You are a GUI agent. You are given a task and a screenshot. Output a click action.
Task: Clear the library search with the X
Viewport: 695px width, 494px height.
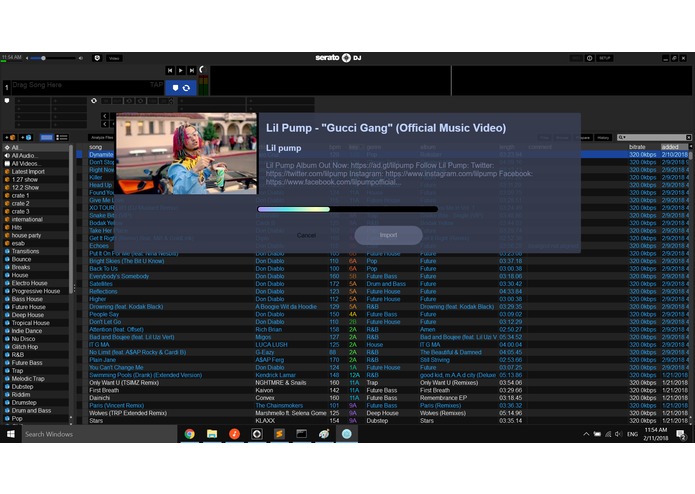tap(688, 137)
